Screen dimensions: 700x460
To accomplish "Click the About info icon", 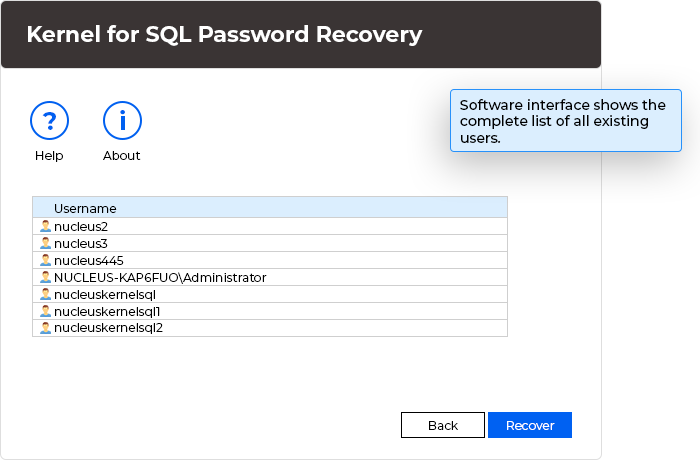I will click(x=122, y=121).
